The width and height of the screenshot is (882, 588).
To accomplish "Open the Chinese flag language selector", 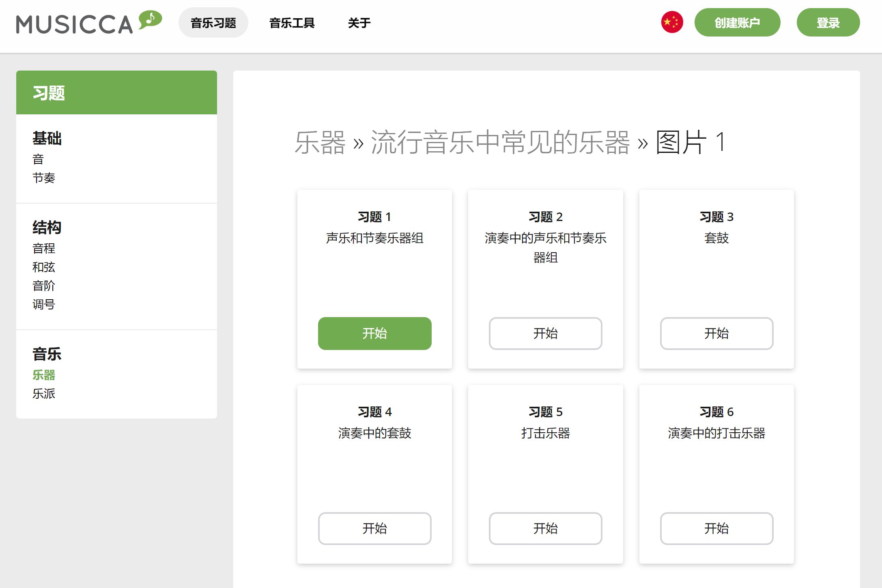I will click(x=671, y=22).
